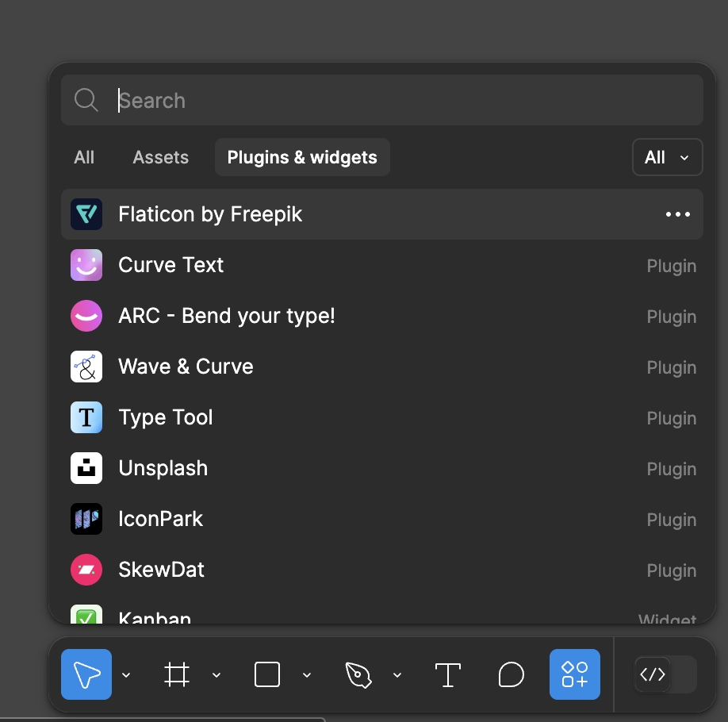Switch to the Assets tab
Image resolution: width=728 pixels, height=722 pixels.
click(161, 157)
